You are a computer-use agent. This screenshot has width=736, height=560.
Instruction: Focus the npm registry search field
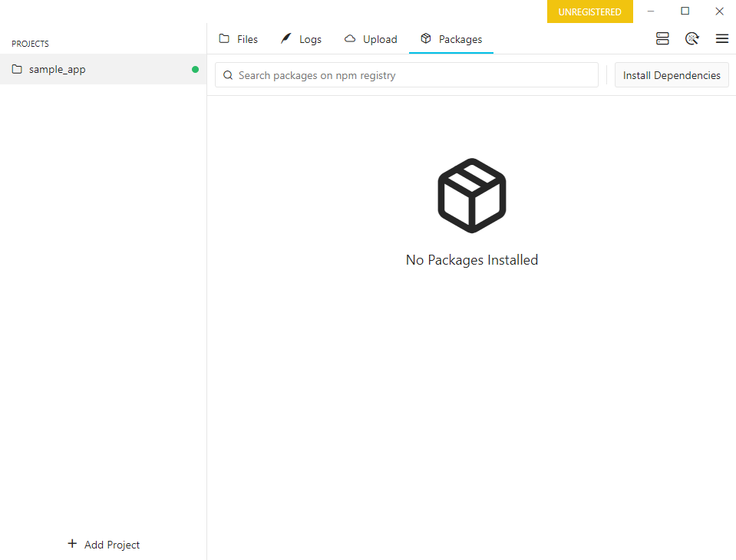[407, 75]
